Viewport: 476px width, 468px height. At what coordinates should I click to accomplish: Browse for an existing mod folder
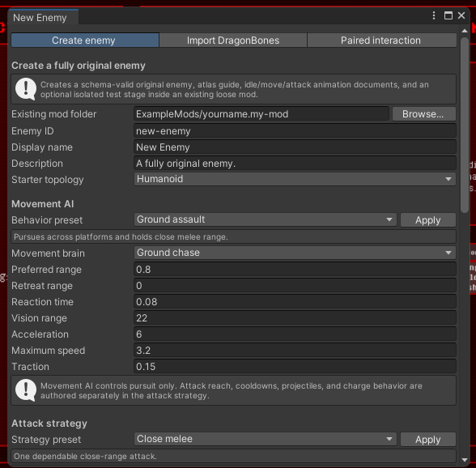[x=424, y=114]
